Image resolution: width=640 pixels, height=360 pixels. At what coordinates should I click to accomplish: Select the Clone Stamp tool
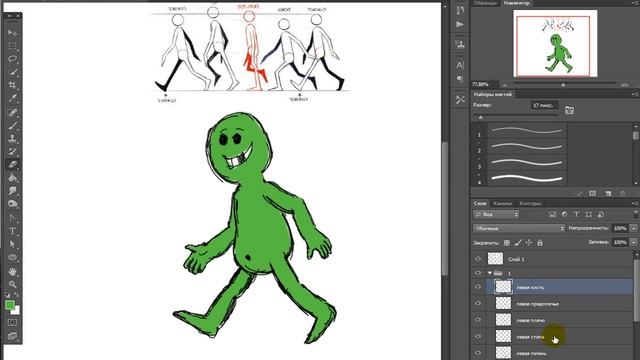coord(12,138)
